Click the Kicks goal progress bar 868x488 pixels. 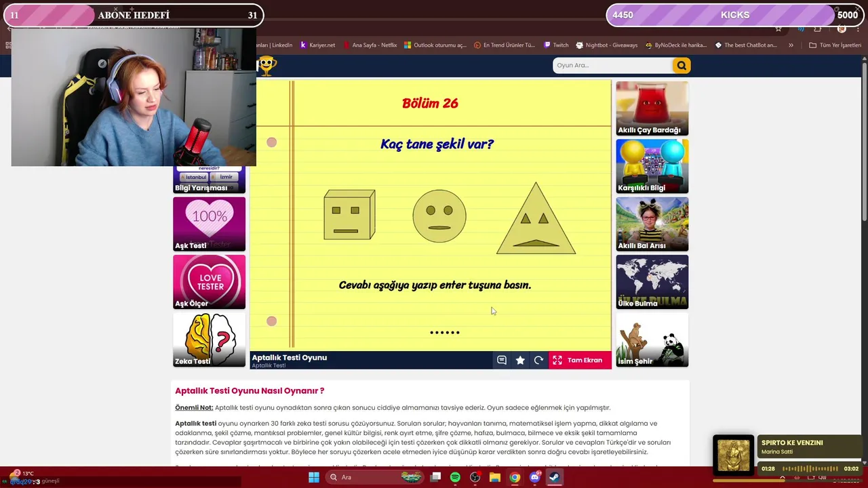[735, 15]
